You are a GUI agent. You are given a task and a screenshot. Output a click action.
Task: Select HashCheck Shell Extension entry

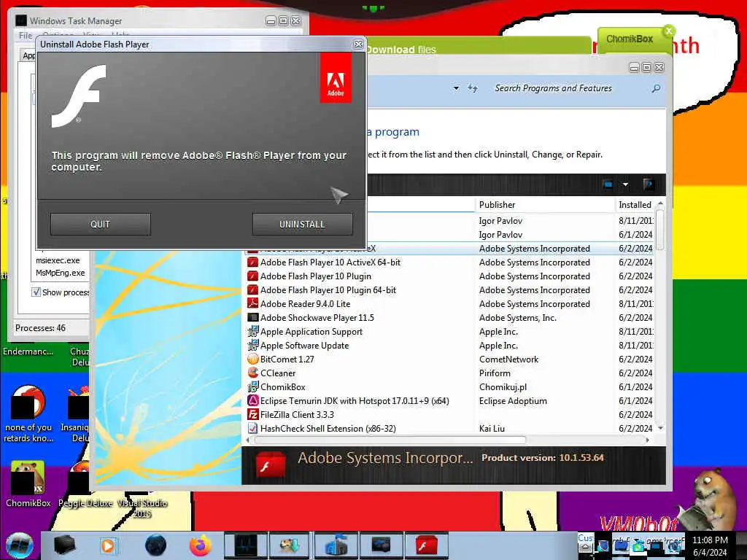click(x=449, y=428)
